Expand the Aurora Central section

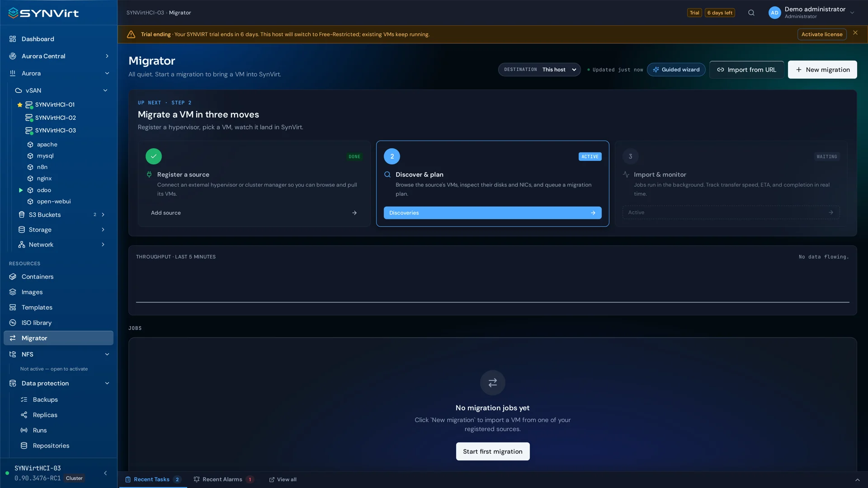coord(107,56)
